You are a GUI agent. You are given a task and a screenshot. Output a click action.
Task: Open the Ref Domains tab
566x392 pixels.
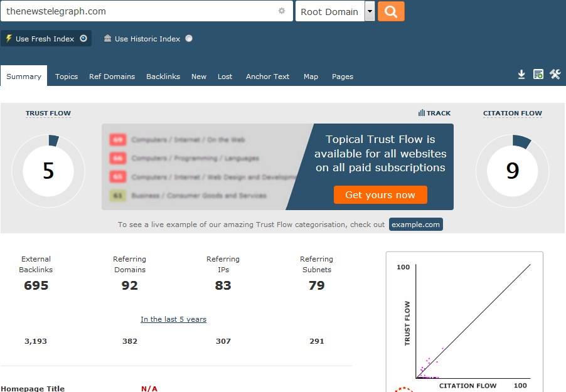click(112, 76)
